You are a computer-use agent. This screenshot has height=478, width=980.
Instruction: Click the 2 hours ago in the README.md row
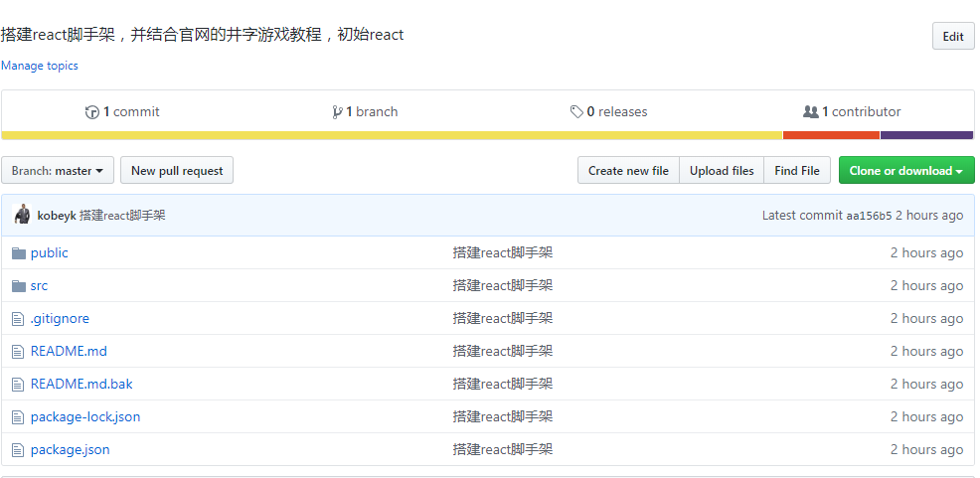pos(927,351)
